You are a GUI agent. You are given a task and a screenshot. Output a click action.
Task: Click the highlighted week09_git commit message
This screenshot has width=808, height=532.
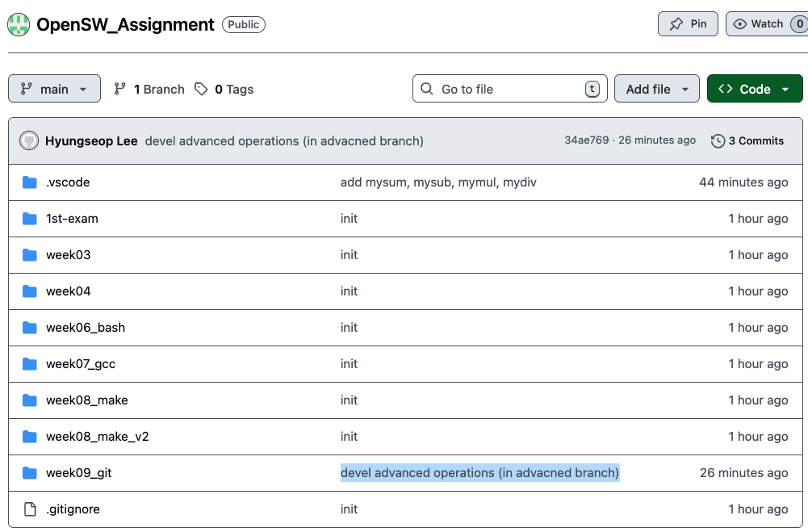[479, 473]
